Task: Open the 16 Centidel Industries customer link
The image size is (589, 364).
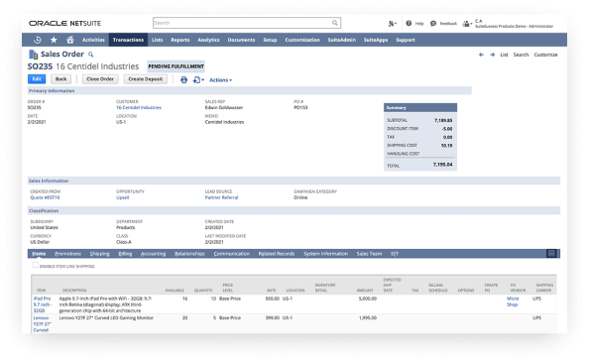Action: 139,108
